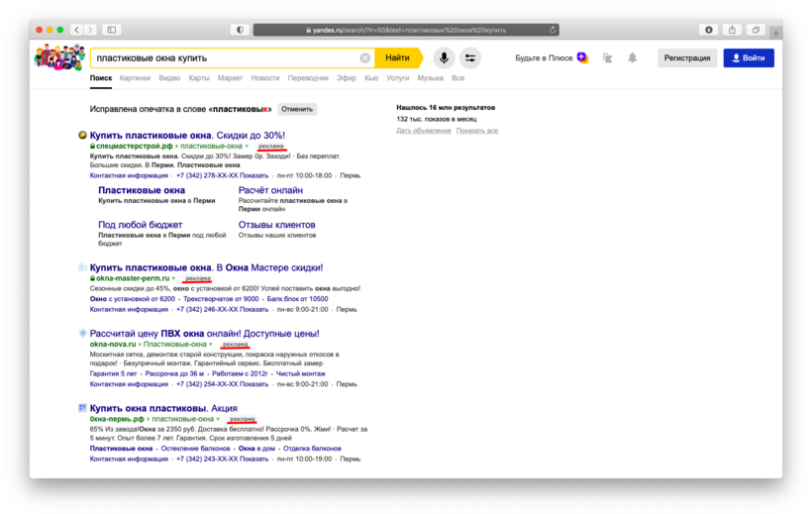Image resolution: width=812 pixels, height=514 pixels.
Task: Click Трехстворчатое от 9000 link
Action: (x=221, y=299)
